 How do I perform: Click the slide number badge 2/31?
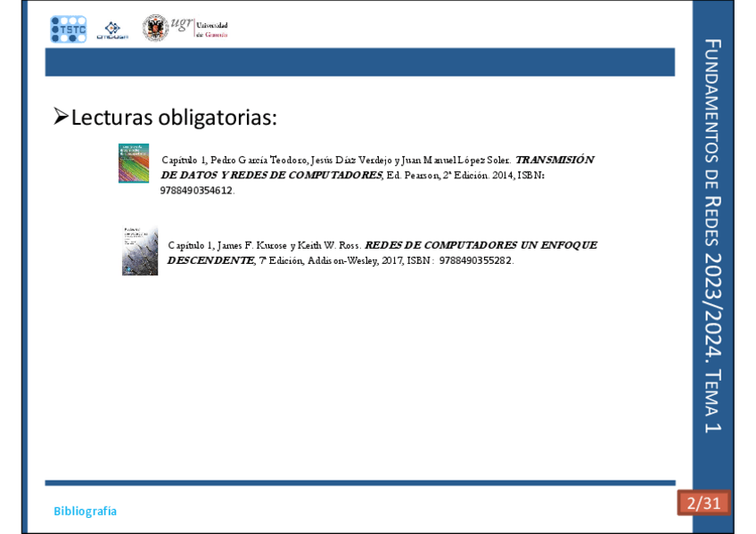point(703,503)
